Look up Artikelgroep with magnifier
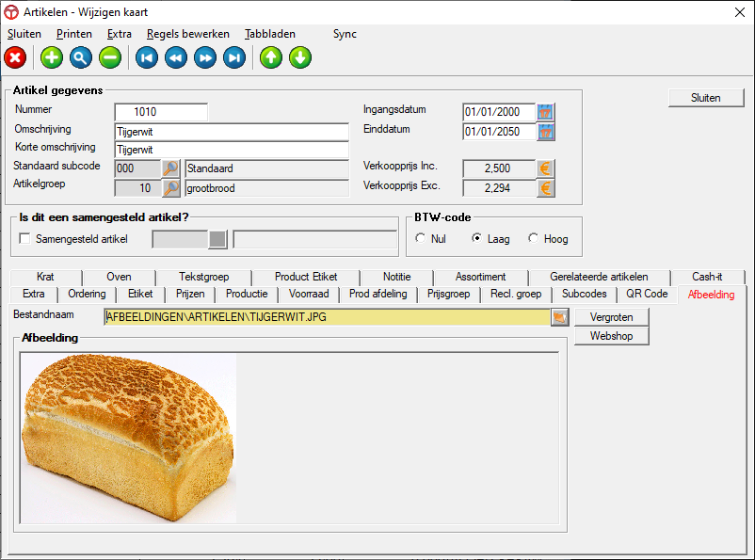Image resolution: width=755 pixels, height=560 pixels. pos(171,188)
